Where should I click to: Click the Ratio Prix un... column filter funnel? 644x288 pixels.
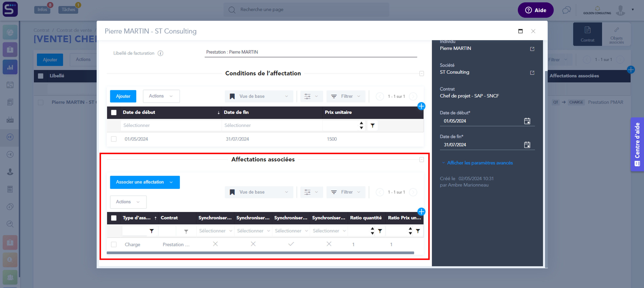(418, 231)
